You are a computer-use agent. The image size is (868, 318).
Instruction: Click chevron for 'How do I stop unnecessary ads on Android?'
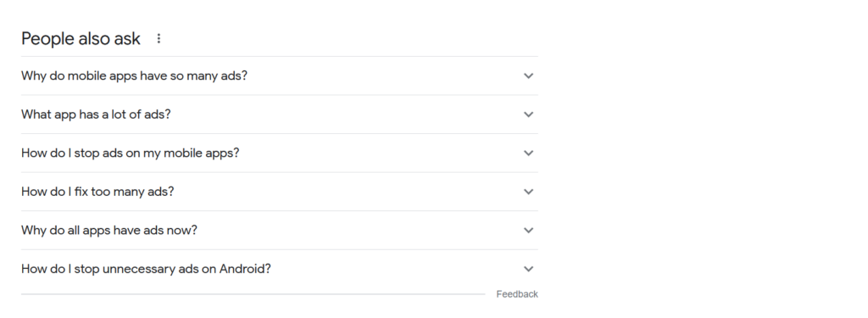pyautogui.click(x=528, y=270)
